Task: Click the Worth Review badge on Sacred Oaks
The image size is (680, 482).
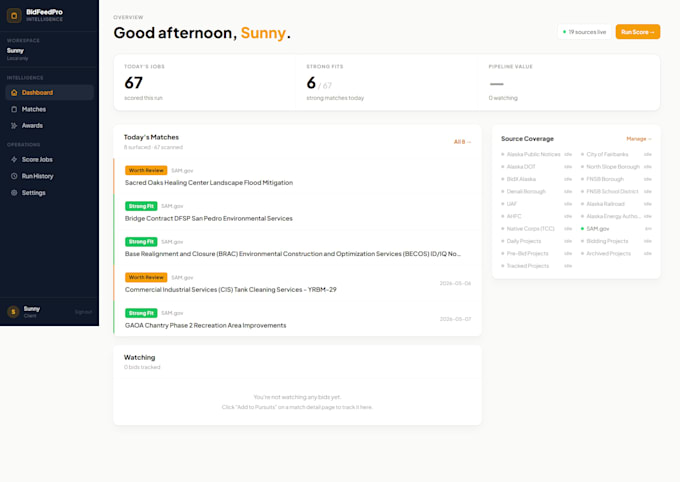Action: (146, 171)
